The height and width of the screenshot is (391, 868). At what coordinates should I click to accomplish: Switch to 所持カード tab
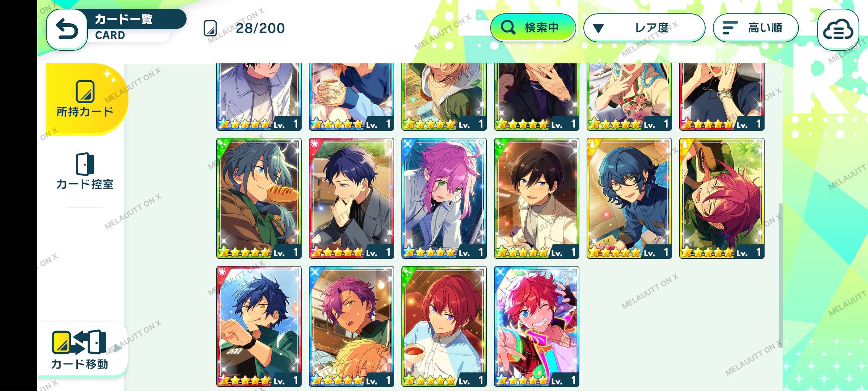86,98
